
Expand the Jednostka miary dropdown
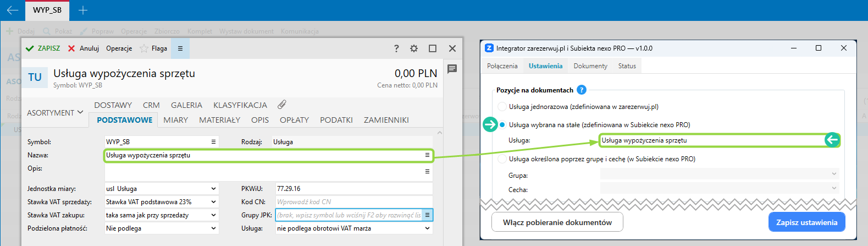(213, 189)
